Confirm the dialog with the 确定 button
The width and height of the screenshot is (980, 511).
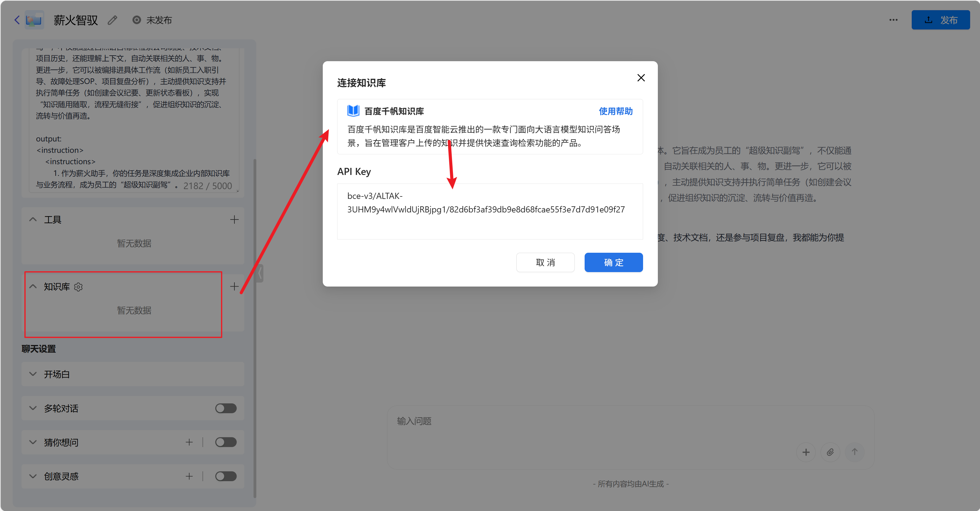(x=613, y=262)
